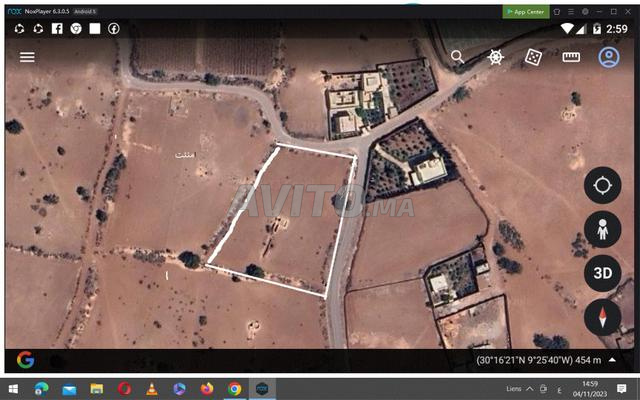Viewport: 640px width, 400px height.
Task: Open Firefox from the taskbar
Action: click(207, 389)
